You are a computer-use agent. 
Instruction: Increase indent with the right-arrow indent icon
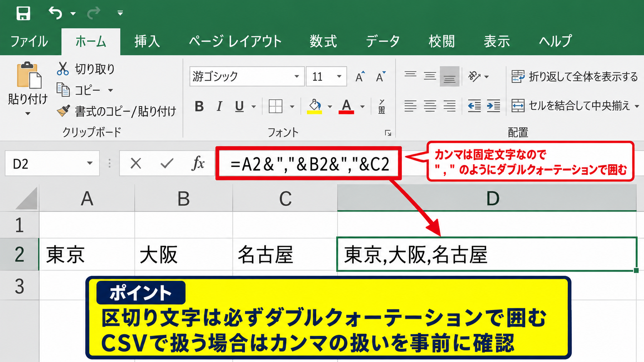click(493, 106)
